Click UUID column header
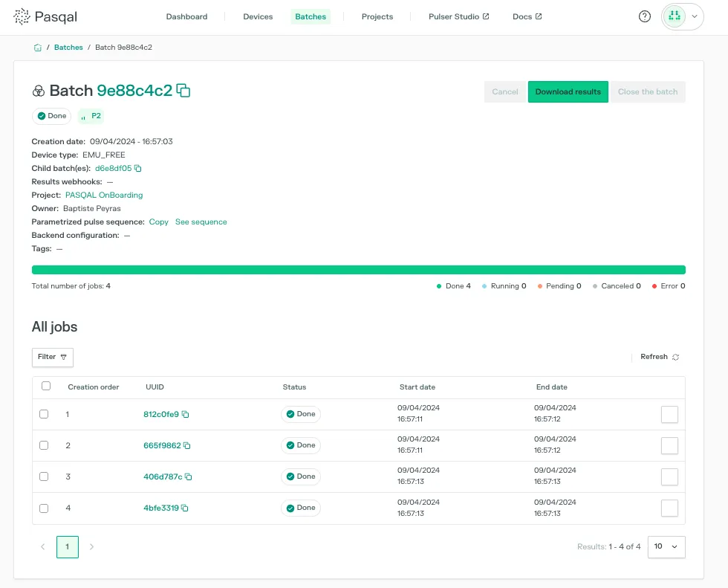This screenshot has height=588, width=728. tap(155, 387)
